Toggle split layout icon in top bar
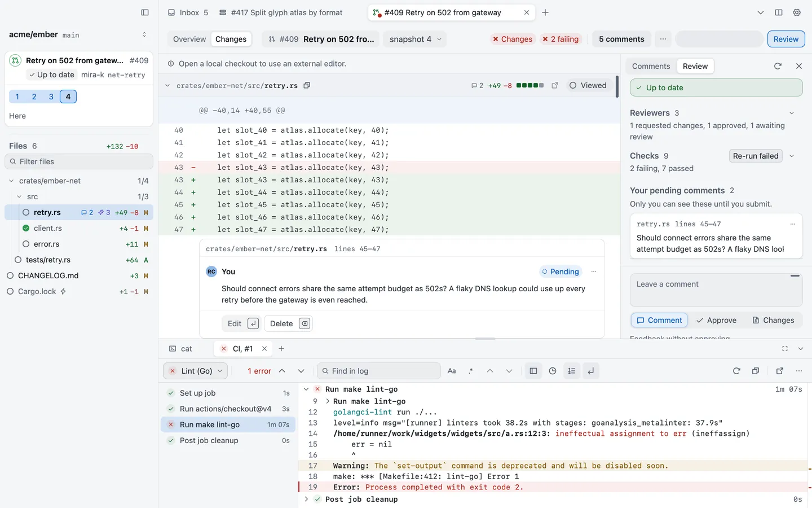812x508 pixels. [x=779, y=12]
